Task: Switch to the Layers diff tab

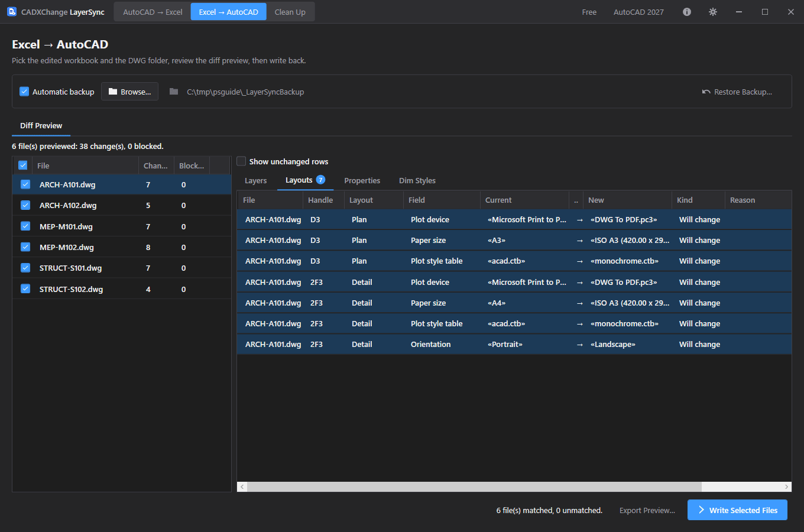Action: tap(256, 180)
